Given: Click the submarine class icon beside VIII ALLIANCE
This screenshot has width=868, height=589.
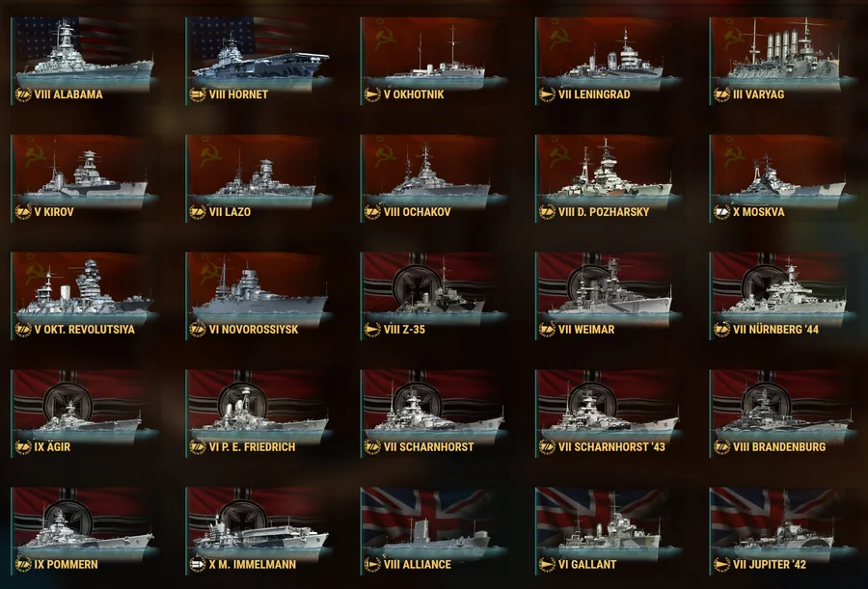Looking at the screenshot, I should click(372, 565).
